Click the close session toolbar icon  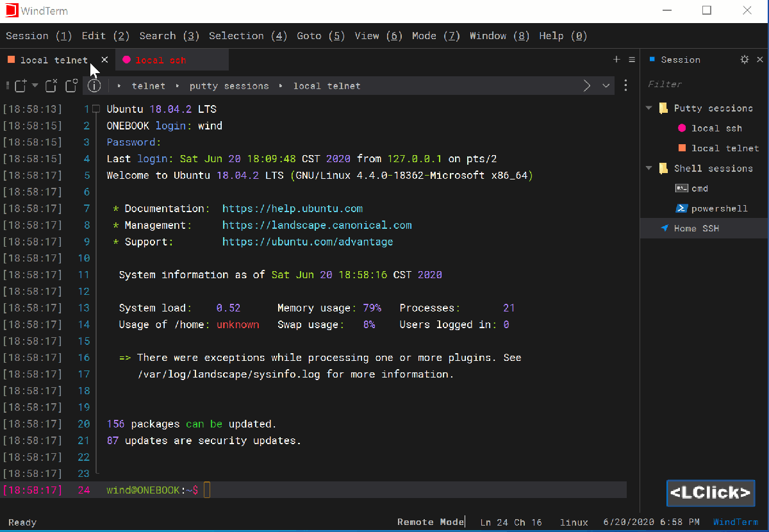(52, 85)
